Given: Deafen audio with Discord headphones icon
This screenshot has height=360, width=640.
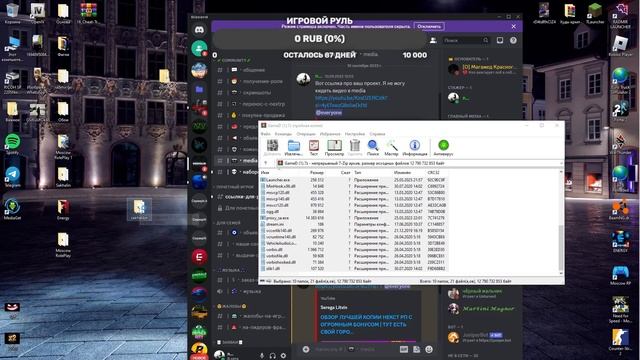Looking at the screenshot, I should point(273,356).
